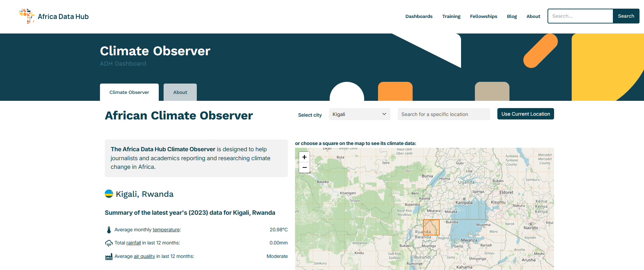The height and width of the screenshot is (270, 644).
Task: Click the Rwanda flag icon
Action: point(109,194)
